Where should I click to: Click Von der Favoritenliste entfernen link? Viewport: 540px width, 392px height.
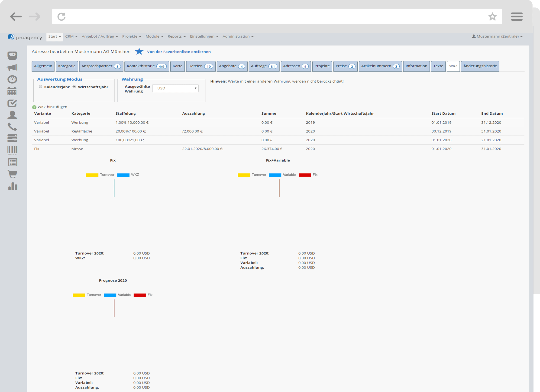[179, 52]
